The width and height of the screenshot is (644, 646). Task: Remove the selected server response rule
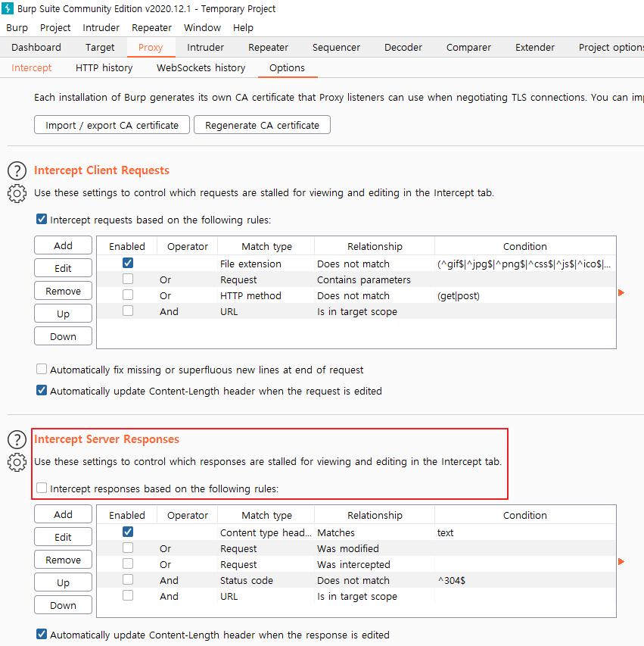(63, 560)
